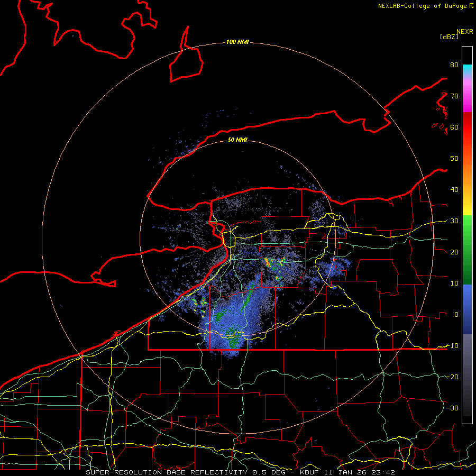Click the 0 dBZ scale value
476x476 pixels.
tap(456, 315)
